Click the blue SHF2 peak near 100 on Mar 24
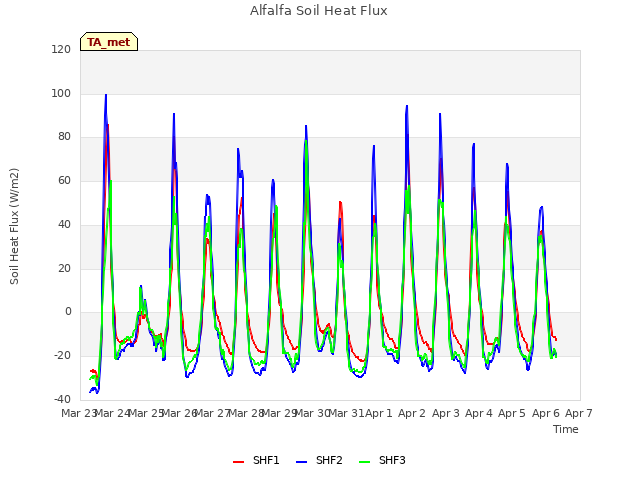This screenshot has height=480, width=640. tap(106, 95)
